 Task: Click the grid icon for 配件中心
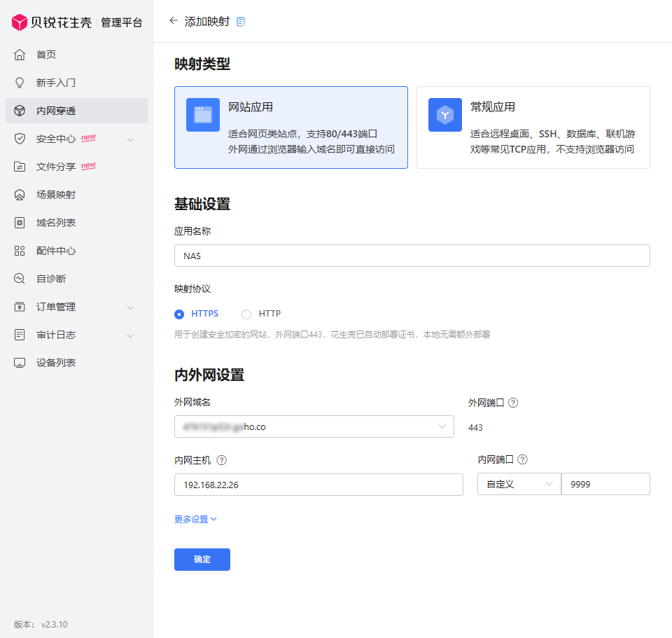coord(20,251)
